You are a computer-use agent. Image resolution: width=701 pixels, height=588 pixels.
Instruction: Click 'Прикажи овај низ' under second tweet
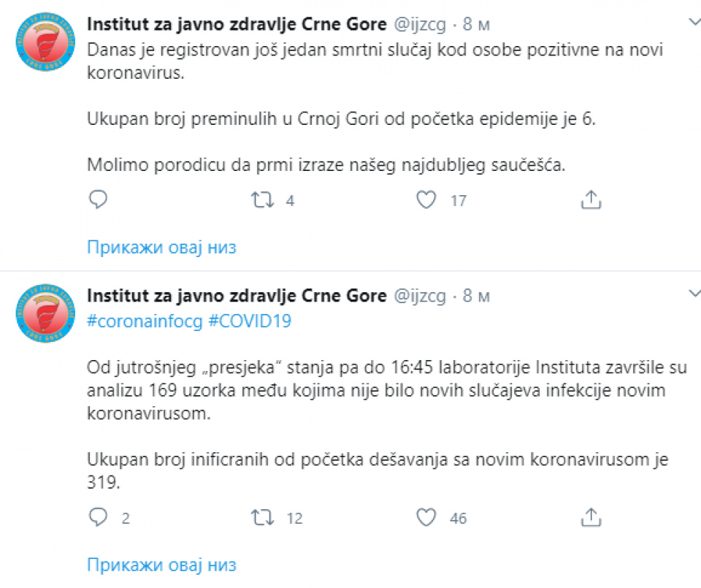tap(162, 565)
